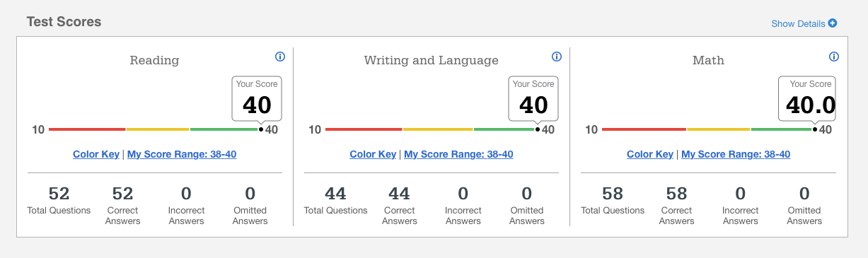This screenshot has width=868, height=258.
Task: Click the plus icon next to Show Details
Action: [x=833, y=23]
